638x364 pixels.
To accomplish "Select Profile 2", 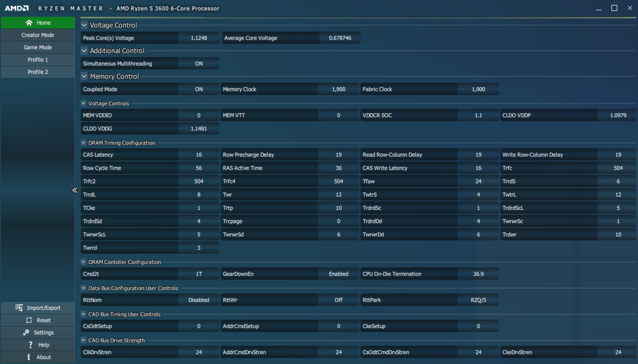I will coord(38,72).
